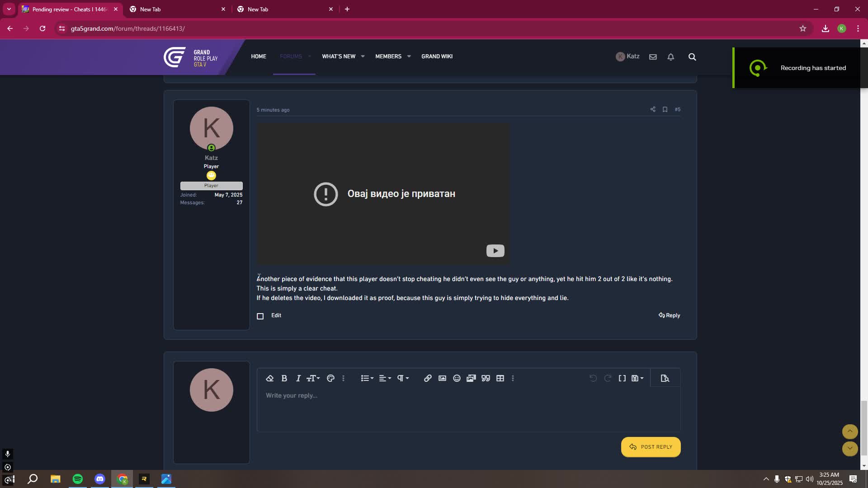This screenshot has height=488, width=868.
Task: Toggle BB code mode brackets
Action: 622,379
